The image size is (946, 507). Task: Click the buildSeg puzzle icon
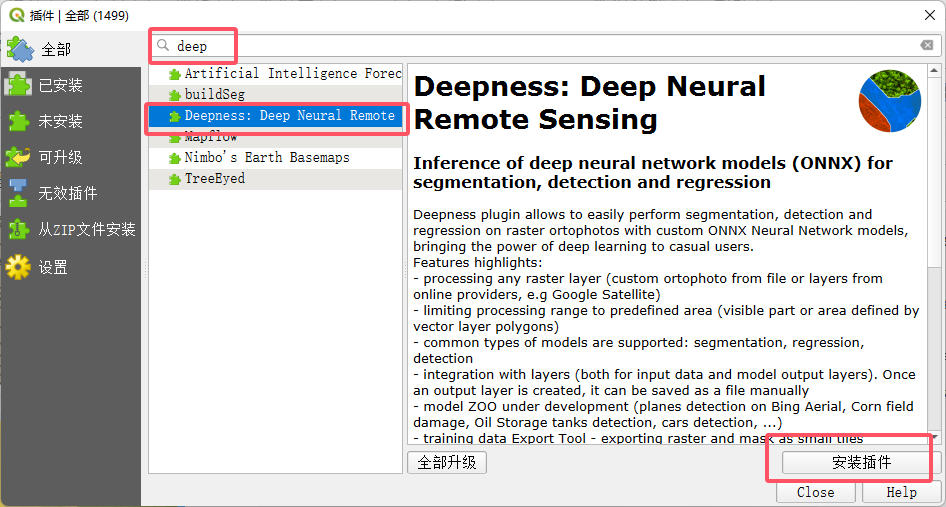point(175,95)
